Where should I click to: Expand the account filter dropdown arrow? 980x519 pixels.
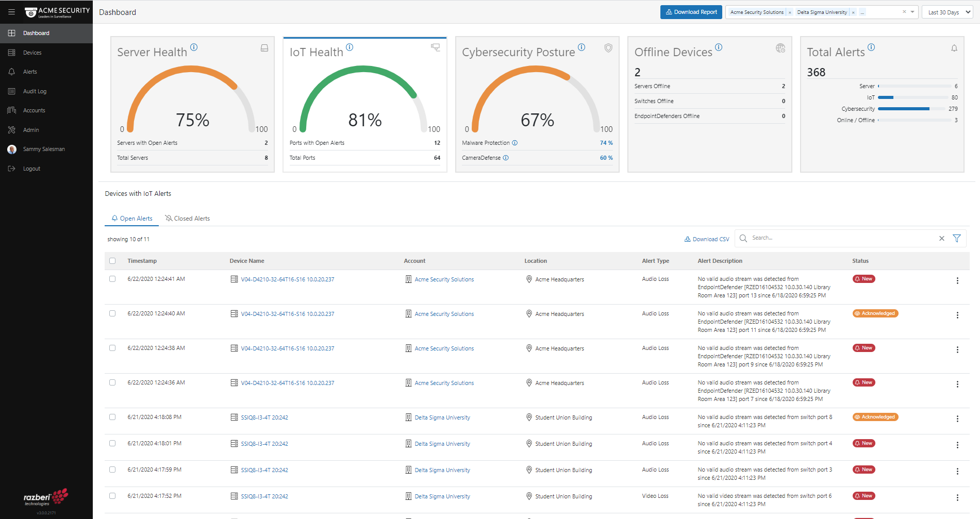(912, 11)
